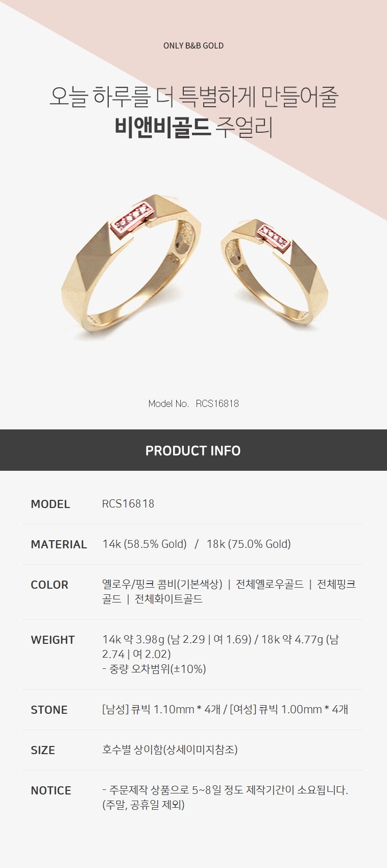
Task: Click the STONE row stone details
Action: (225, 709)
